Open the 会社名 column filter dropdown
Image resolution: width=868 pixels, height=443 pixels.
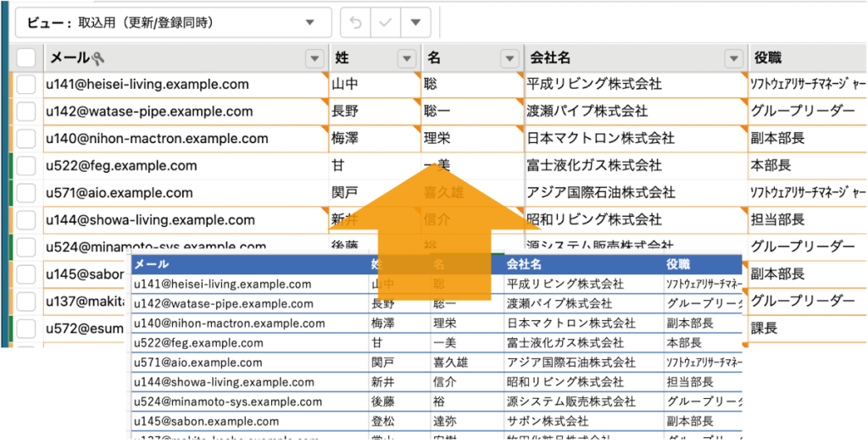[733, 58]
